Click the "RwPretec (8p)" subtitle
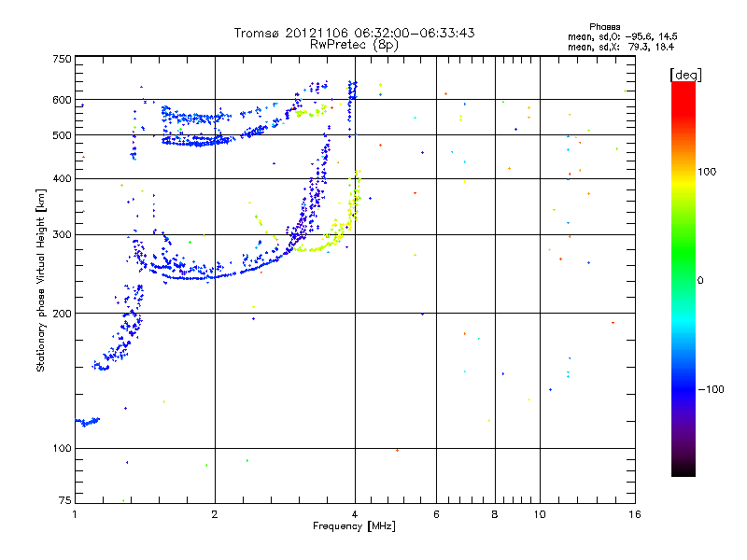 click(x=354, y=45)
